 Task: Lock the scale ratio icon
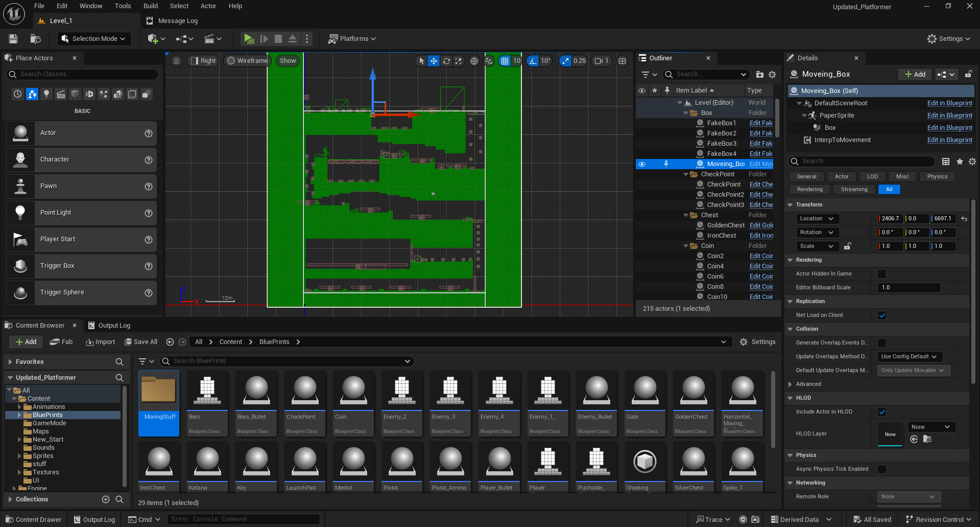(x=848, y=246)
